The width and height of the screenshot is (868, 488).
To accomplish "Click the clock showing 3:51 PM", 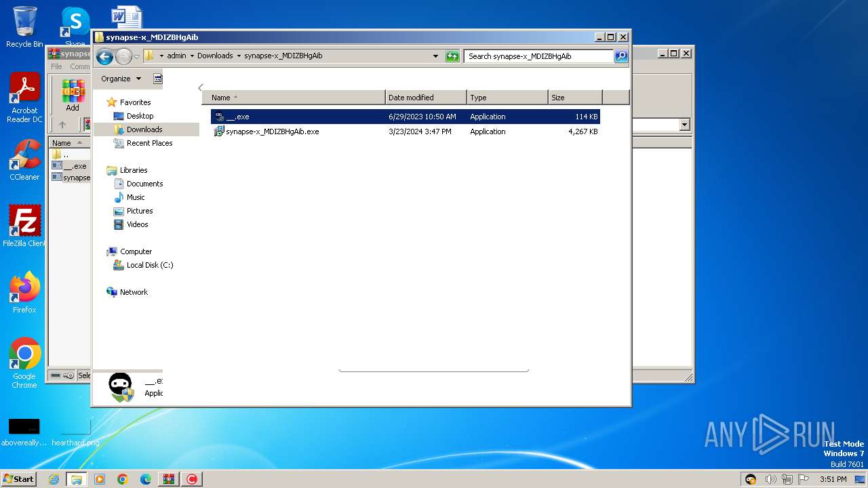I will (x=833, y=479).
